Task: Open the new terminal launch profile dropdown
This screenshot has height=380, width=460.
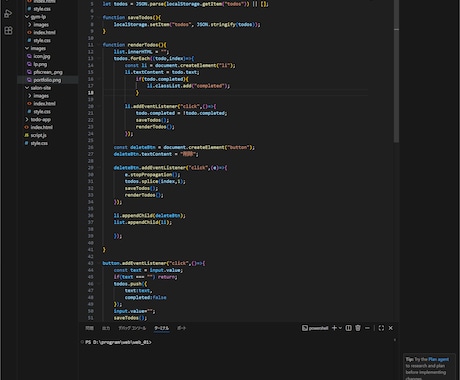Action: pyautogui.click(x=340, y=328)
